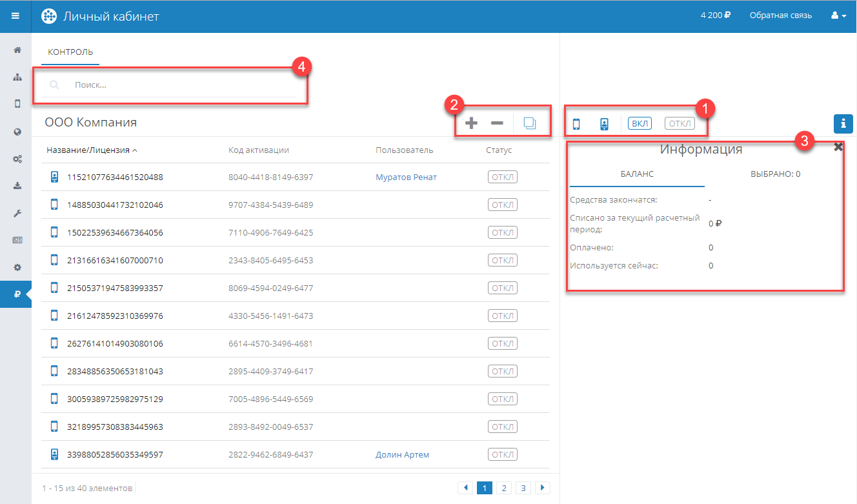Toggle the ВКЛ filter button
This screenshot has width=857, height=504.
point(640,124)
